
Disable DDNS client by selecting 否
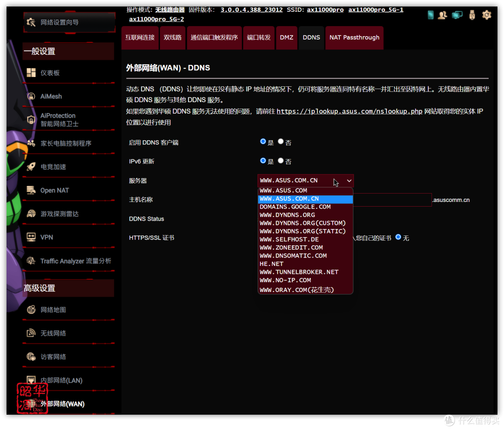280,141
